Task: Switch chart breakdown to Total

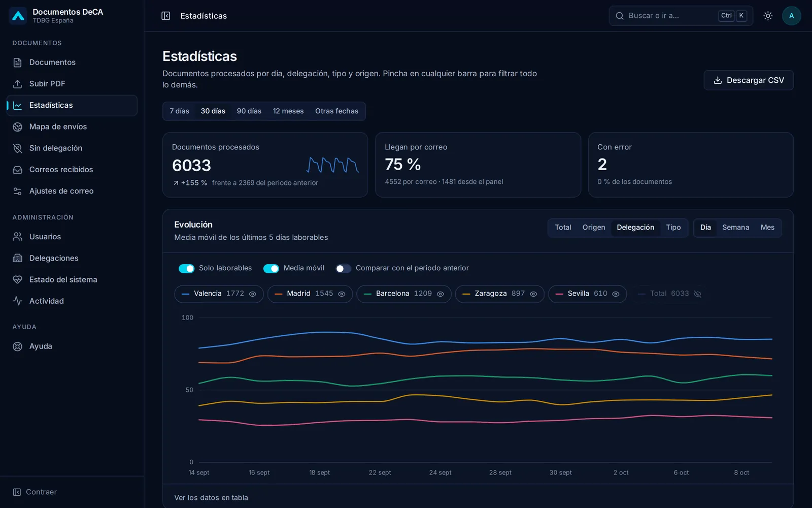Action: tap(563, 228)
